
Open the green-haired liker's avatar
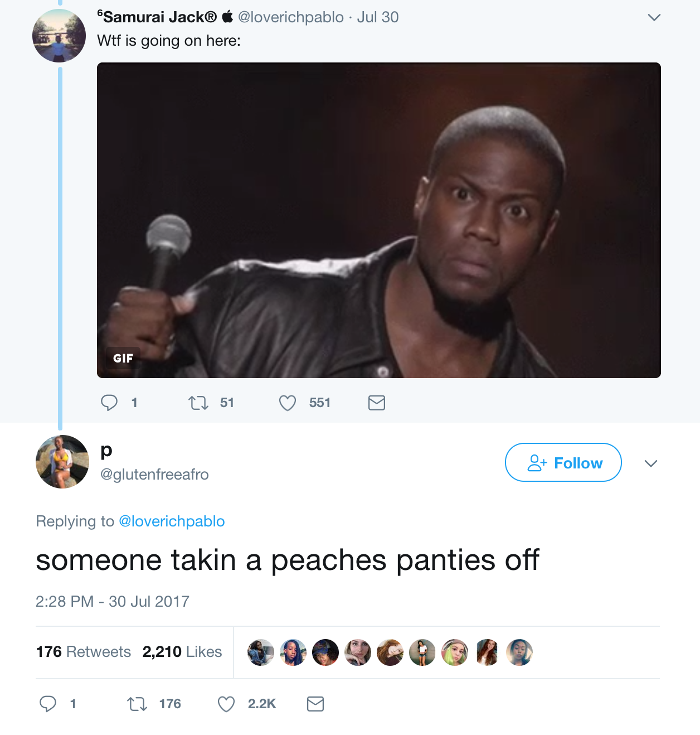[455, 652]
